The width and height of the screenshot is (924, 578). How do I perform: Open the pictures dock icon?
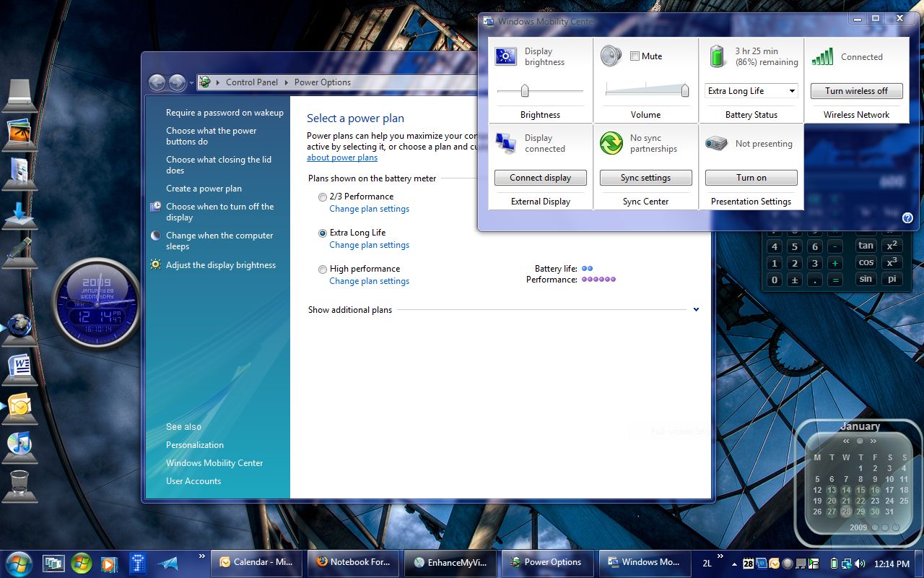tap(19, 133)
